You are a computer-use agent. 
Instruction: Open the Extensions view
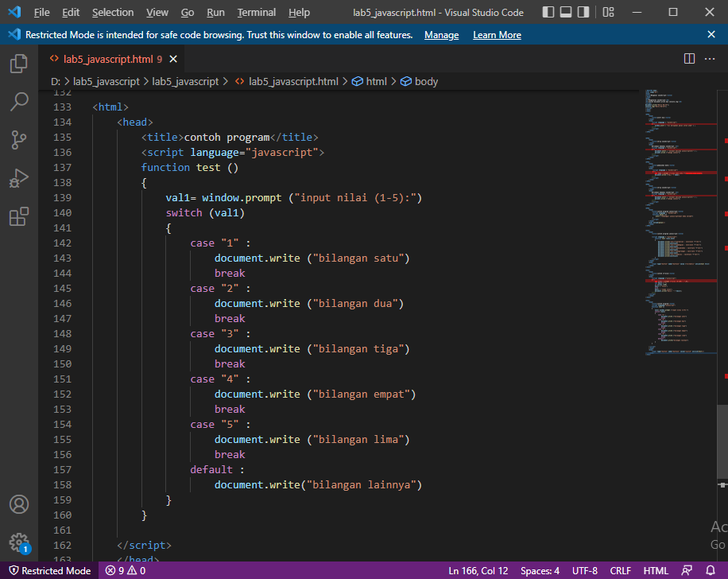(19, 216)
